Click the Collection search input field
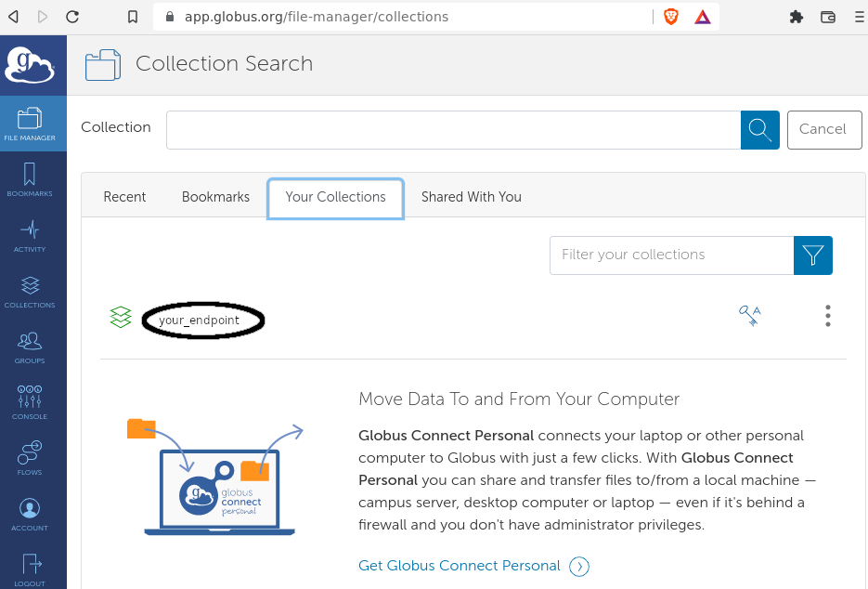This screenshot has width=868, height=589. tap(453, 130)
